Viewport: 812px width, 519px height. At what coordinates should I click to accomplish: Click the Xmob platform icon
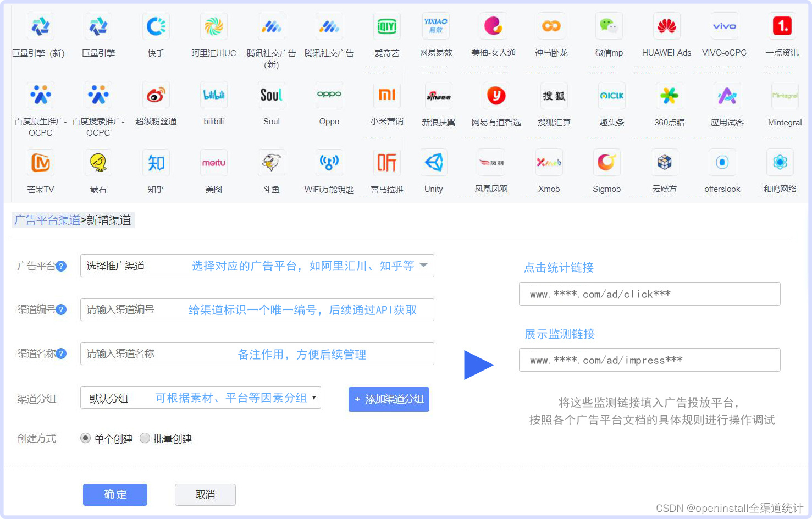[x=549, y=162]
